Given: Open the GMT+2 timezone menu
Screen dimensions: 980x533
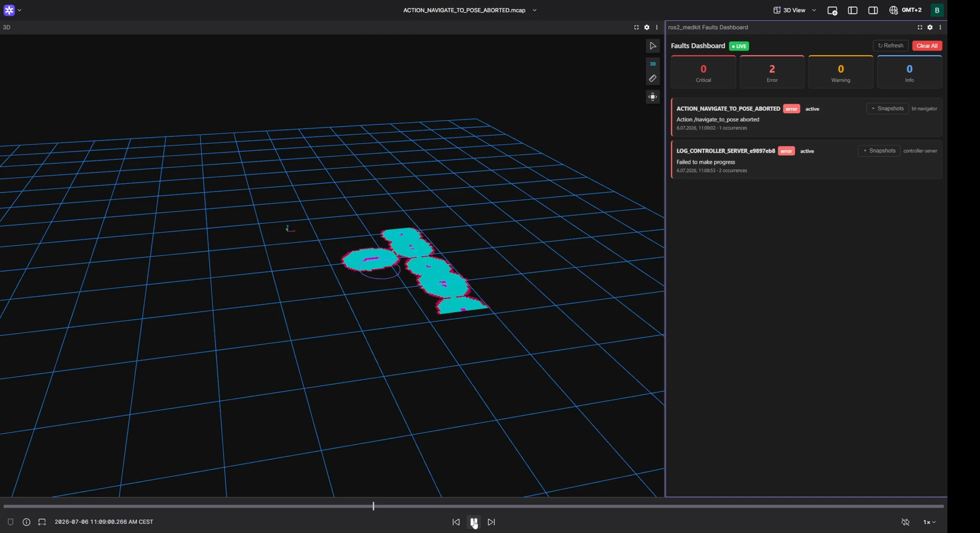Looking at the screenshot, I should [x=905, y=10].
